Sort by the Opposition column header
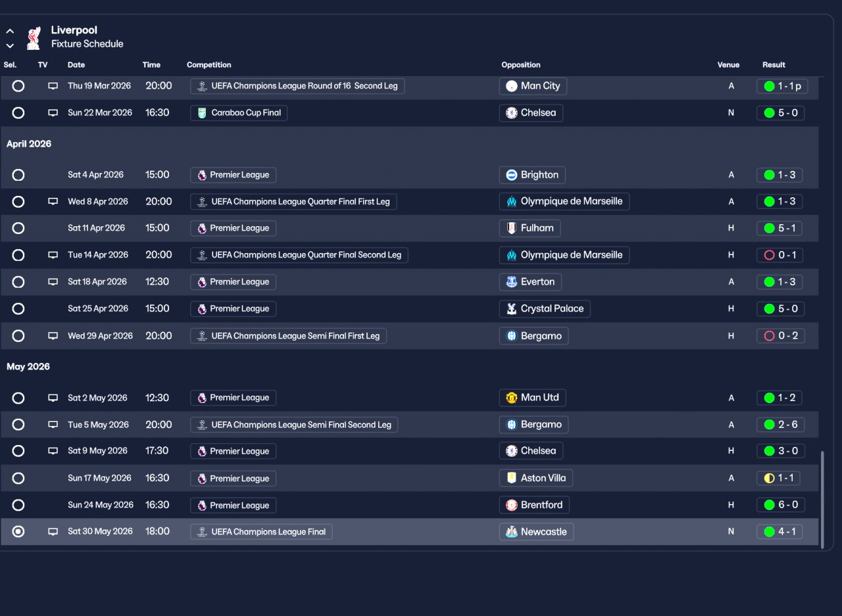The height and width of the screenshot is (616, 842). (521, 65)
